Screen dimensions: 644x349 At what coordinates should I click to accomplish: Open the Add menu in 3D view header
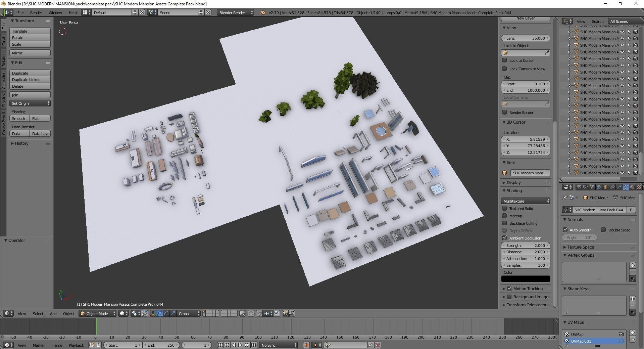[x=53, y=313]
